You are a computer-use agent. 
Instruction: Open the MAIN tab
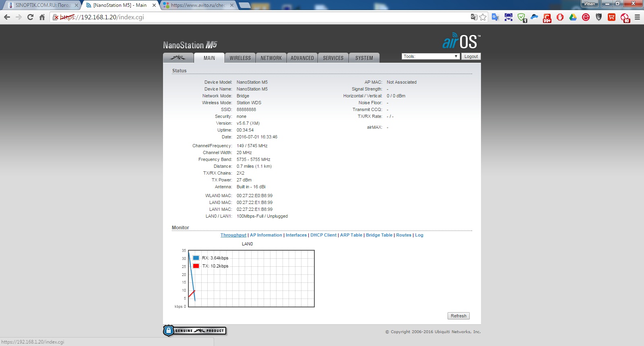tap(209, 58)
